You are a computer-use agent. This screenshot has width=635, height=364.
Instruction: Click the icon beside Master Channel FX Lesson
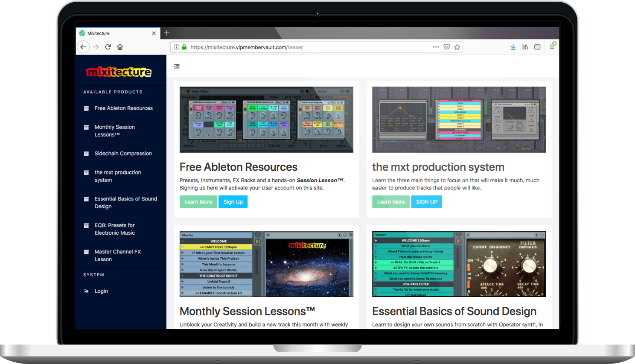(x=86, y=252)
